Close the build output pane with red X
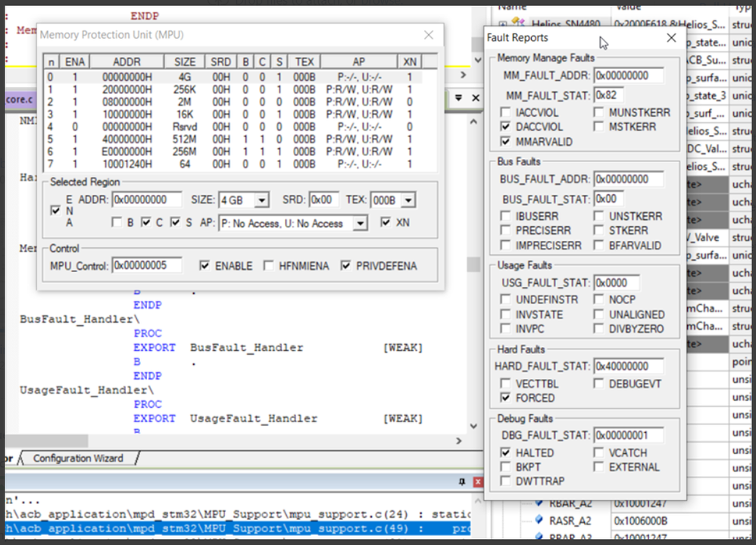 click(x=478, y=482)
